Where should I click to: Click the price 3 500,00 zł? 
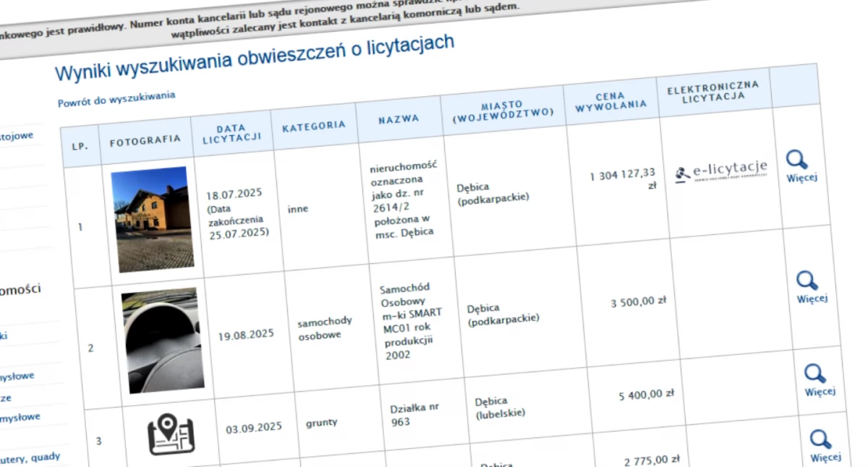pyautogui.click(x=639, y=302)
